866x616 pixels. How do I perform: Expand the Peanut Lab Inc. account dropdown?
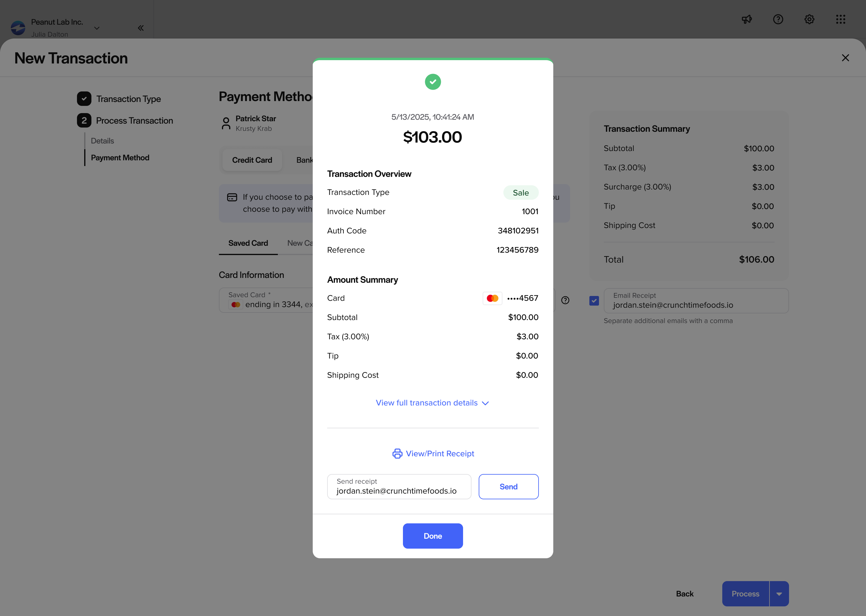point(97,28)
